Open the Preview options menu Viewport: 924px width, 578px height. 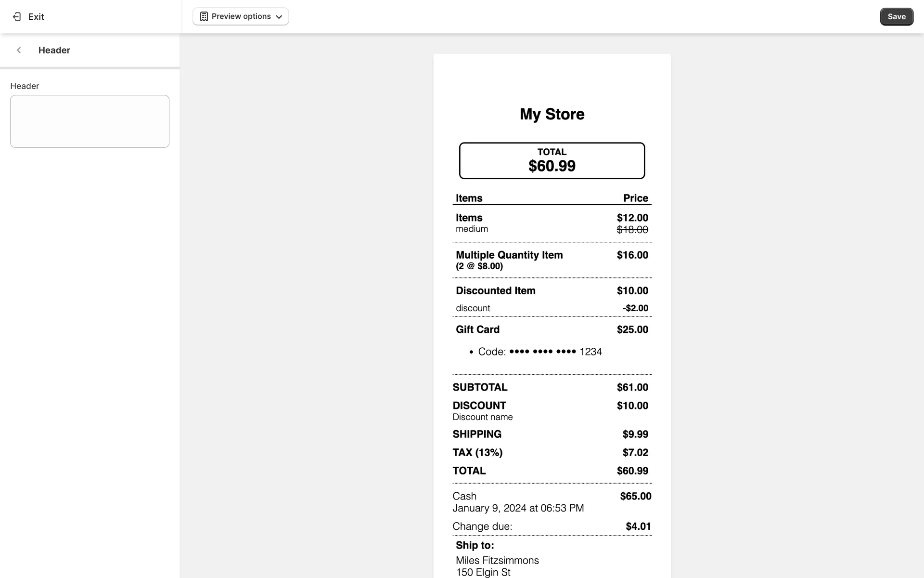point(241,16)
